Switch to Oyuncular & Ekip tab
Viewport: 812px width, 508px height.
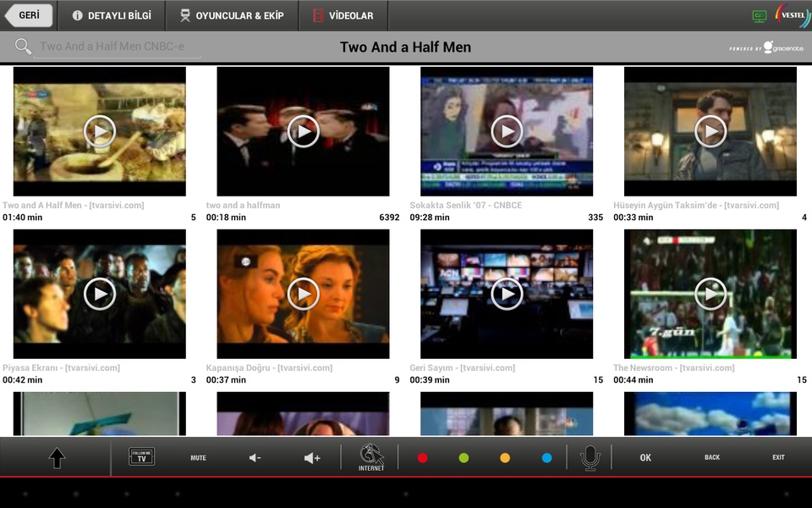tap(232, 15)
